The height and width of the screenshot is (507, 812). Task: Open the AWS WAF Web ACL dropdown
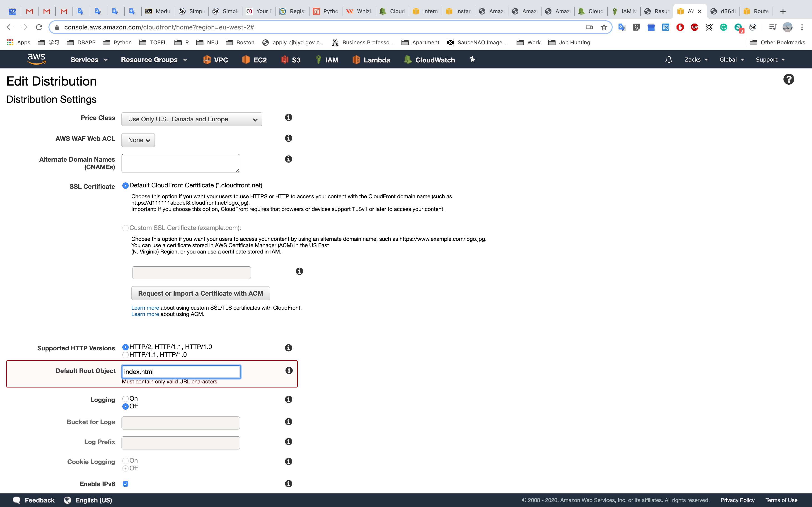click(x=138, y=140)
